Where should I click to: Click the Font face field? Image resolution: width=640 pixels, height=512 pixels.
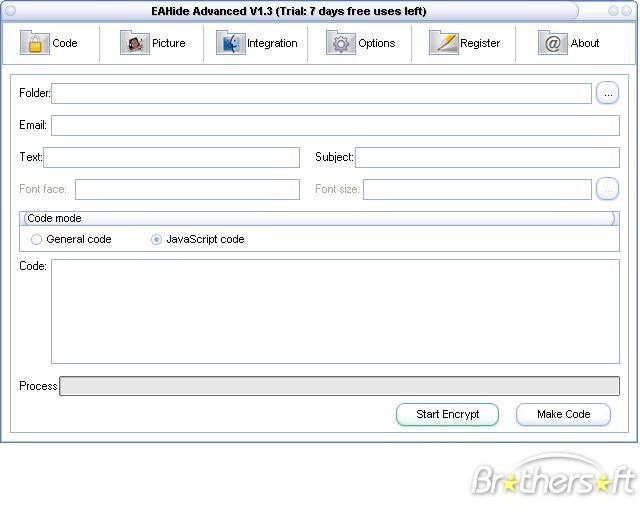[187, 189]
